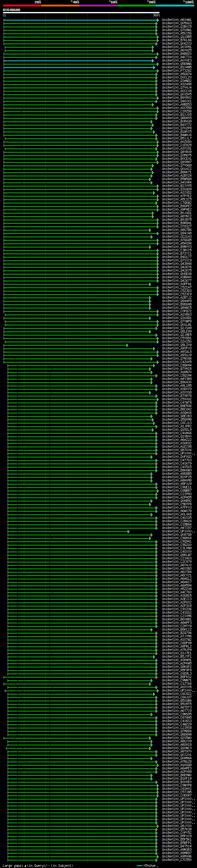
Task: Click hit label UniRef100_C7C550
Action: (176, 860)
